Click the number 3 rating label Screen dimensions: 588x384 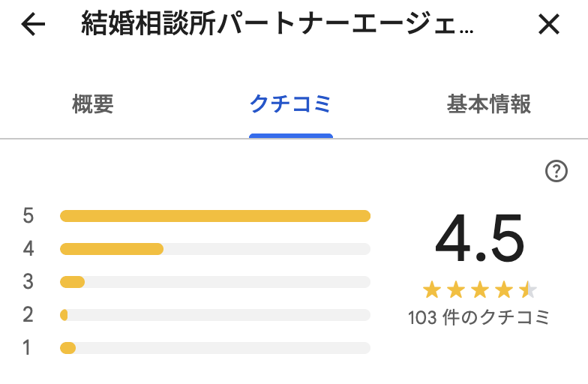[x=28, y=282]
